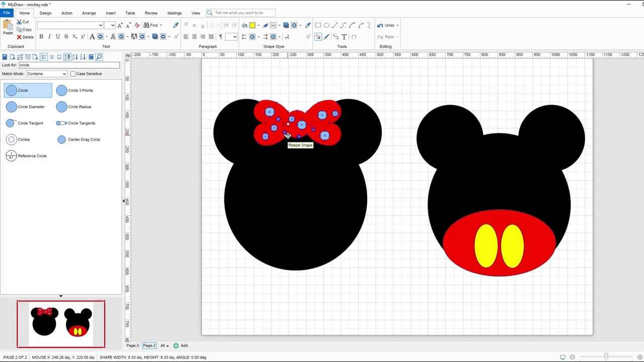Select the Circle 3 Points shape
644x362 pixels.
point(75,90)
